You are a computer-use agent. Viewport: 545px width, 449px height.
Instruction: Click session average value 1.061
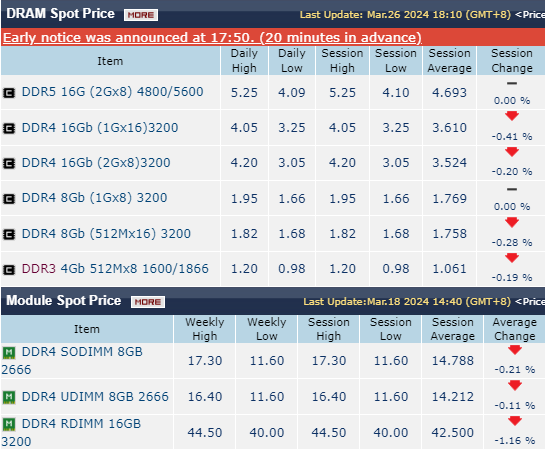[x=449, y=269]
